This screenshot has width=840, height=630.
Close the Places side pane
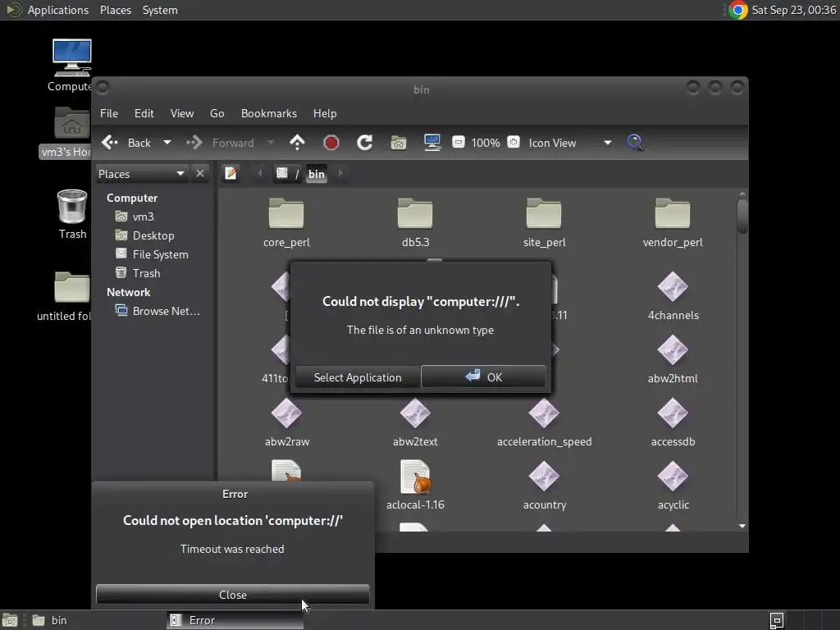coord(200,174)
